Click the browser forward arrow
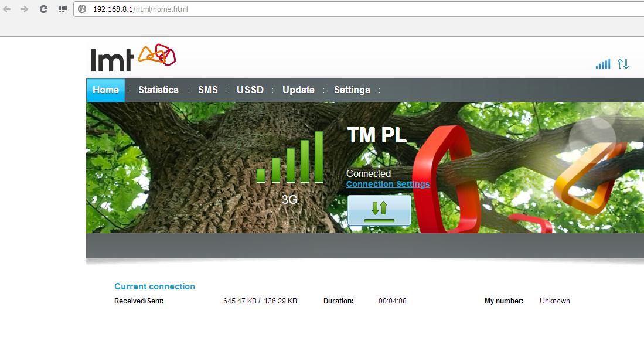 point(24,9)
